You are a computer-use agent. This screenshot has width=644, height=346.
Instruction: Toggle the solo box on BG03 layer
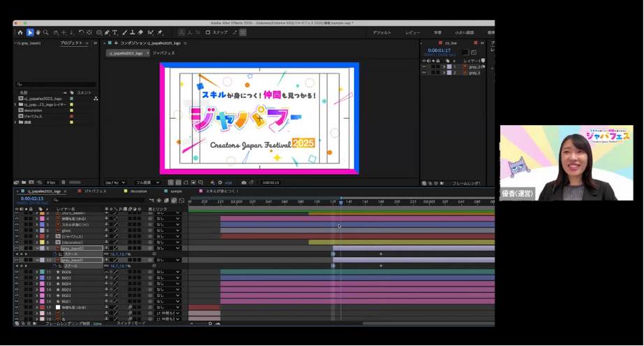coord(26,289)
